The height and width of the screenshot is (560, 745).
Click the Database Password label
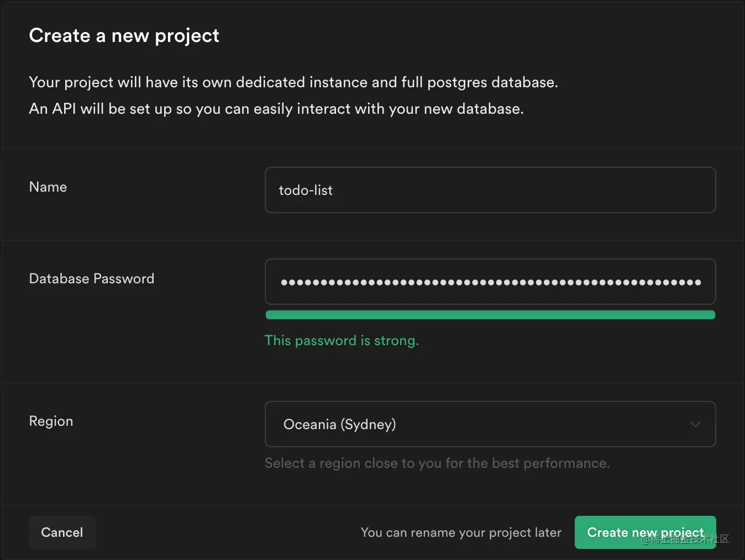[91, 278]
